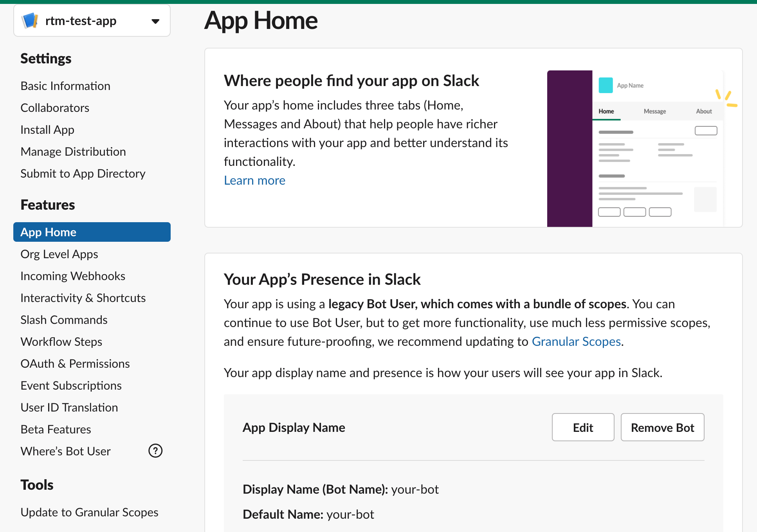
Task: Open Event Subscriptions
Action: [71, 385]
